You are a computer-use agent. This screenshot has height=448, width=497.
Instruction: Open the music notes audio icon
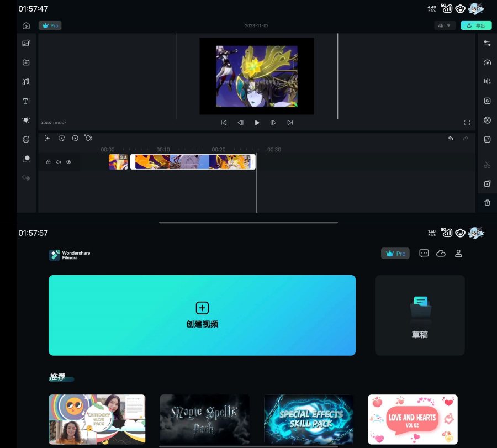click(x=26, y=82)
